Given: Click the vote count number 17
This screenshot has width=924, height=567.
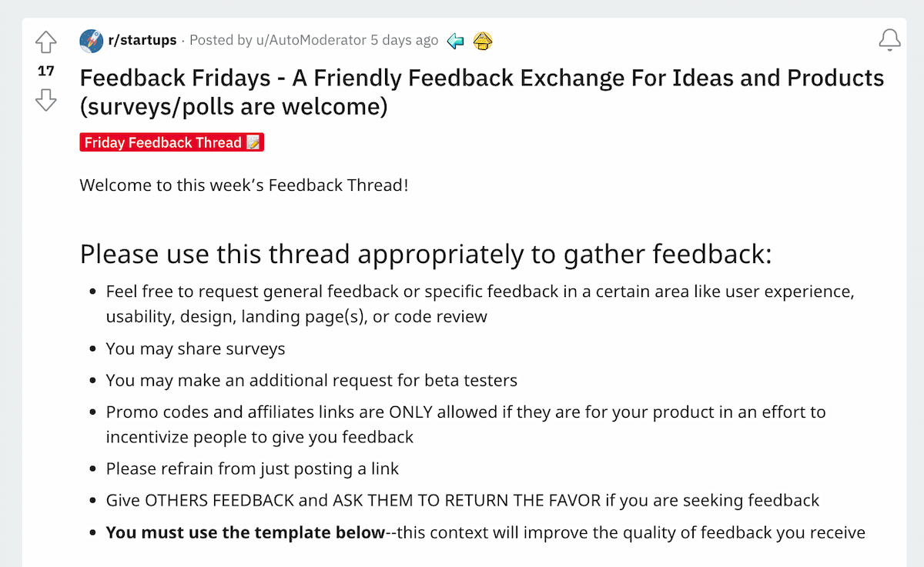Looking at the screenshot, I should 46,71.
